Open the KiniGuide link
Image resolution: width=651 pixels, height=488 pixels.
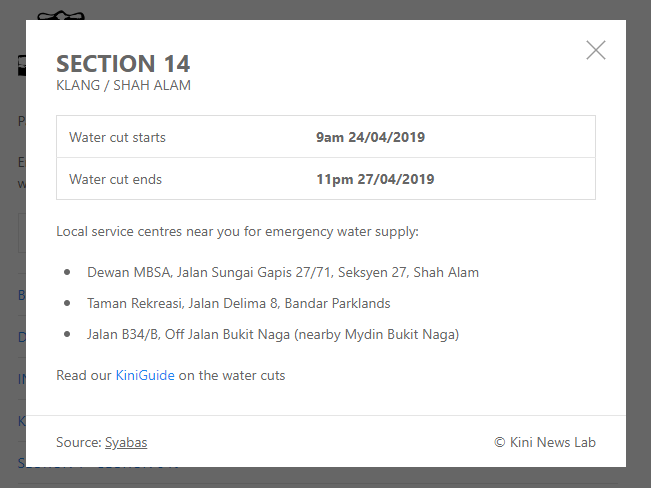pyautogui.click(x=145, y=376)
